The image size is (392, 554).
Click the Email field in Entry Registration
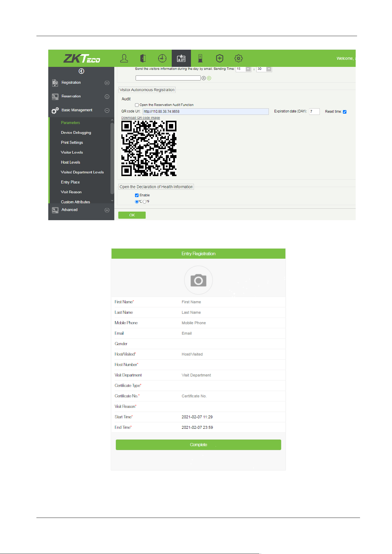[x=233, y=334]
